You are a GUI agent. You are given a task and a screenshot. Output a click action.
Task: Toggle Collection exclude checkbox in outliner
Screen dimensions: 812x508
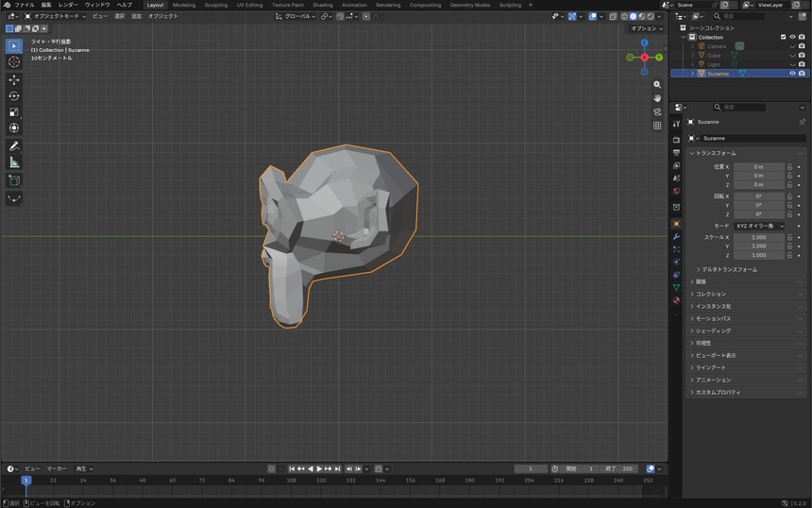click(x=783, y=37)
